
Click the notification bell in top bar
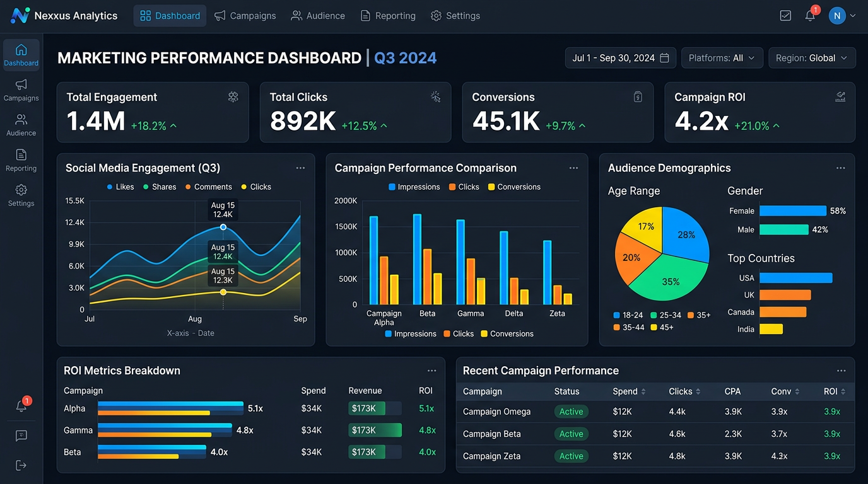pos(810,16)
